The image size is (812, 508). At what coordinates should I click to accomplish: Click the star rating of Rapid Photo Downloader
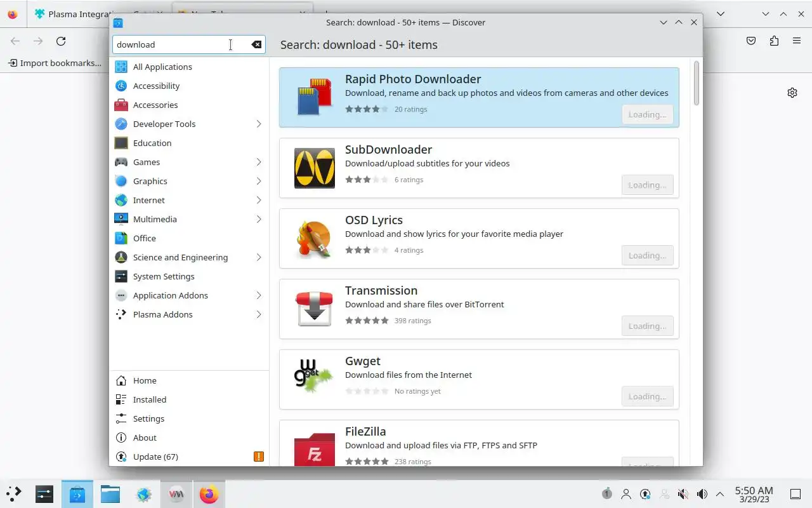[367, 109]
